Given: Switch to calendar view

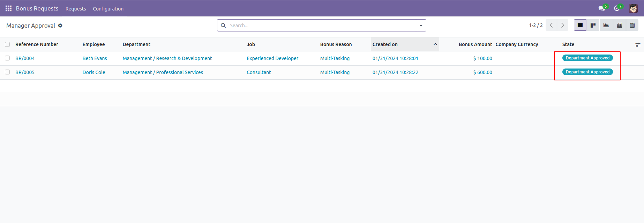Looking at the screenshot, I should 632,25.
